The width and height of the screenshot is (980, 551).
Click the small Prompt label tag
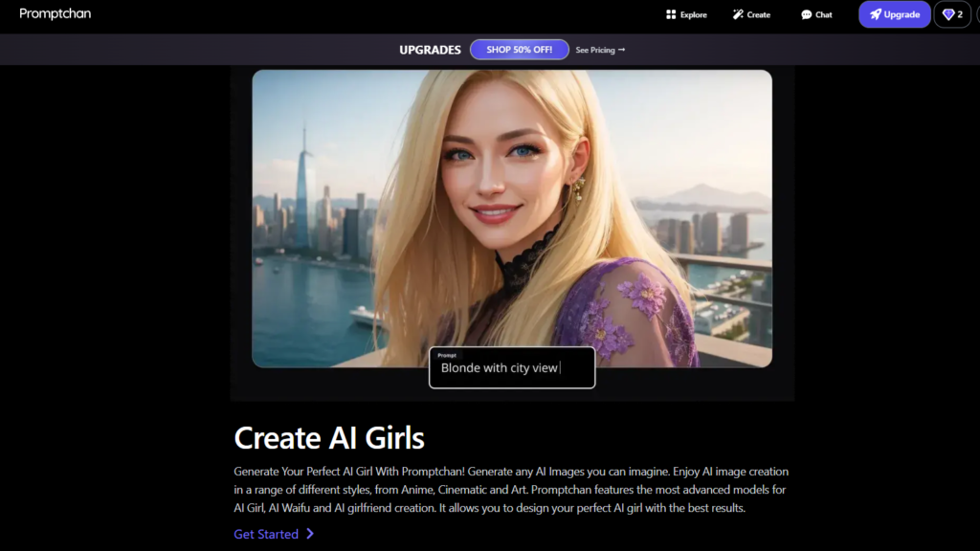point(446,354)
